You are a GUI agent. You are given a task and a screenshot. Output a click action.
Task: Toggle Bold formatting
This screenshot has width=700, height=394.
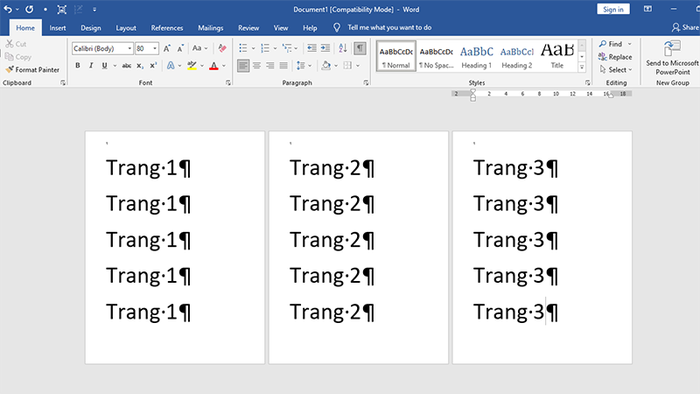click(78, 66)
